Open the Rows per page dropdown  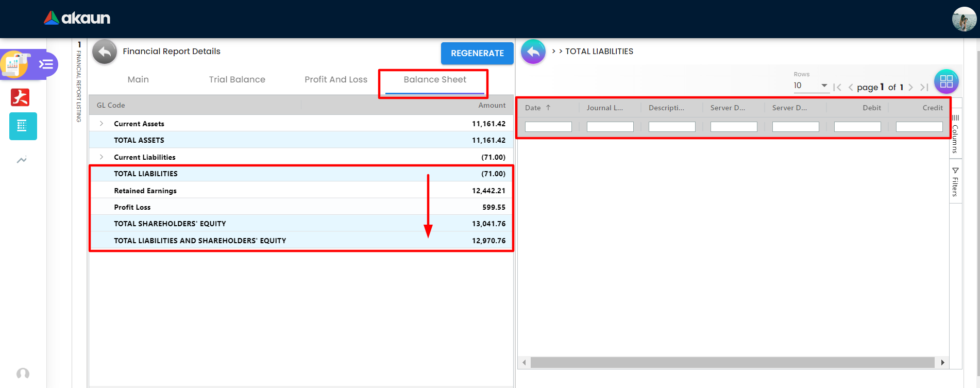pos(810,86)
